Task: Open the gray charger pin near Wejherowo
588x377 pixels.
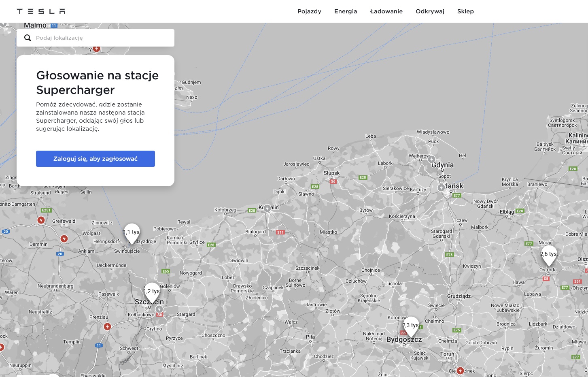Action: click(431, 160)
